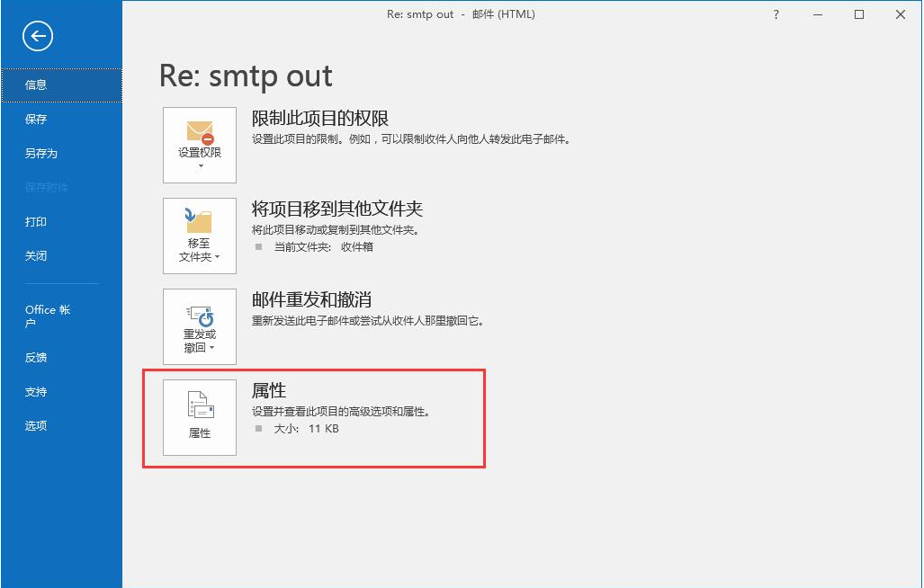
Task: Click the help question mark icon
Action: (x=776, y=14)
